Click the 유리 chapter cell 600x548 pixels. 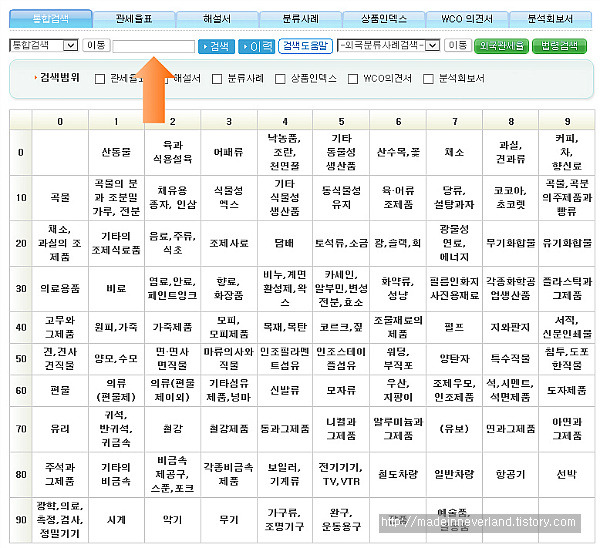click(x=60, y=429)
